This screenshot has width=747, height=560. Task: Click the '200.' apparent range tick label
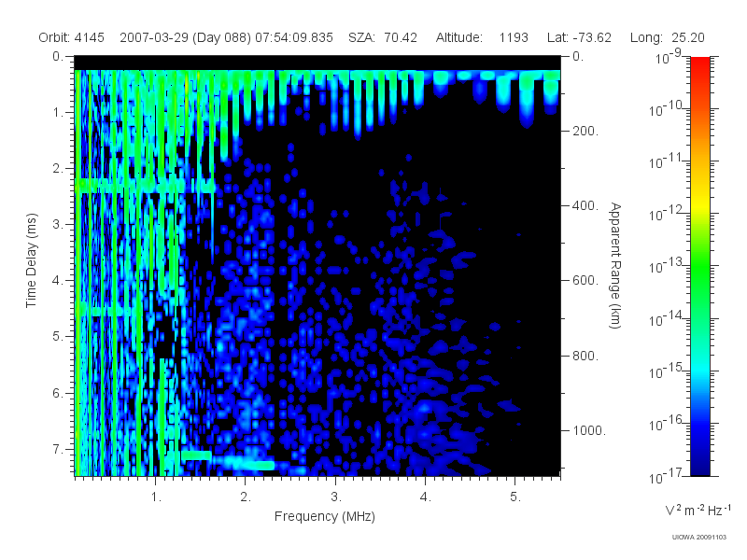coord(585,131)
